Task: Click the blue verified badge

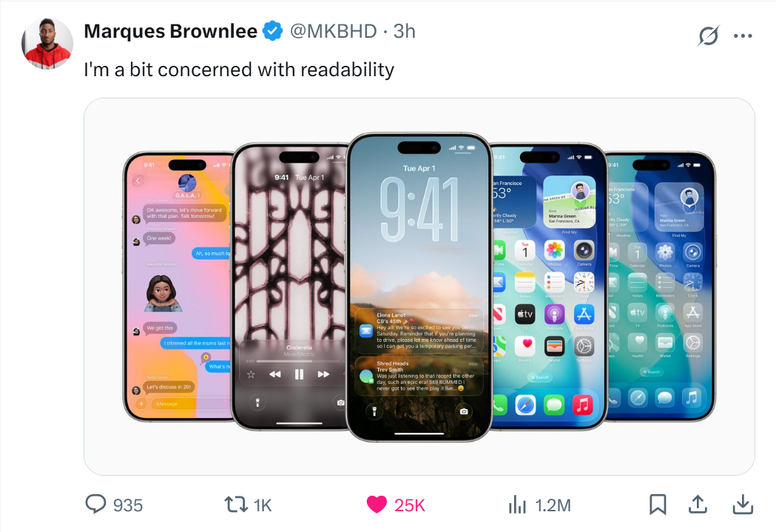Action: point(272,31)
